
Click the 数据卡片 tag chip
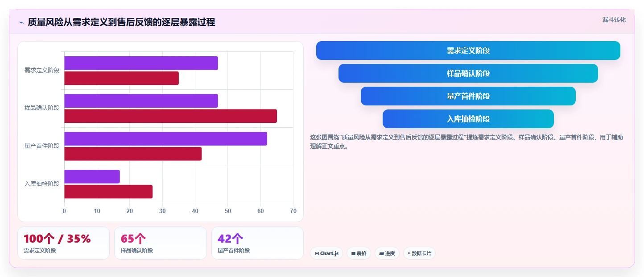tap(419, 253)
